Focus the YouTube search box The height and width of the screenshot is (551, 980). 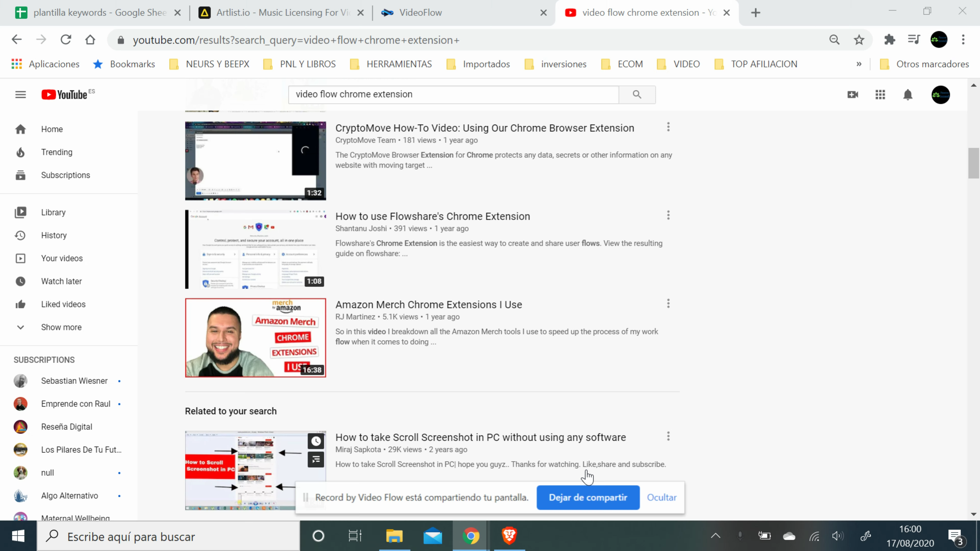(x=454, y=94)
